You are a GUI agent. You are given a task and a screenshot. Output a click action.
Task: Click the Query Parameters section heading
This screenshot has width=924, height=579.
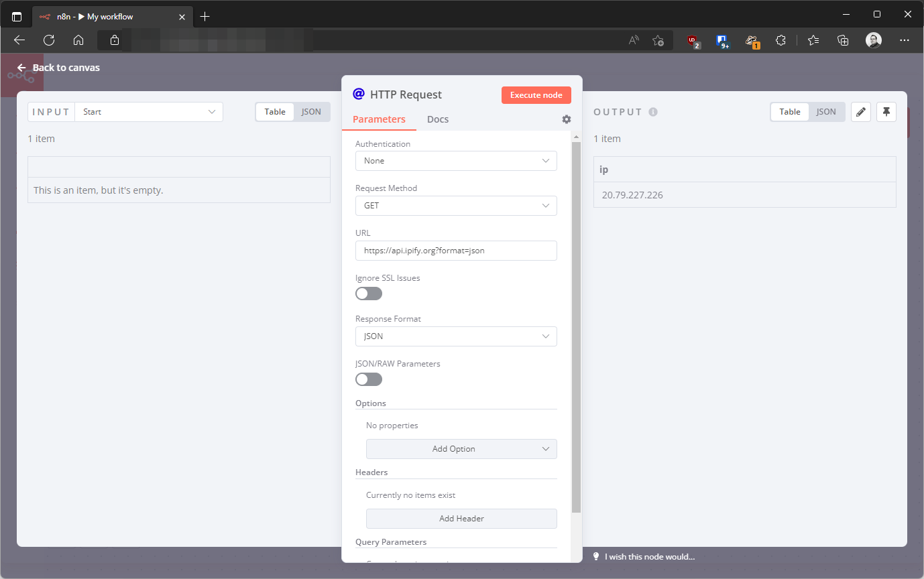pyautogui.click(x=391, y=541)
